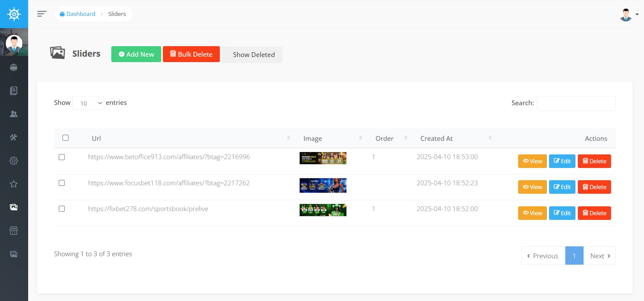Viewport: 644px width, 301px height.
Task: Click the Search input field
Action: (576, 103)
